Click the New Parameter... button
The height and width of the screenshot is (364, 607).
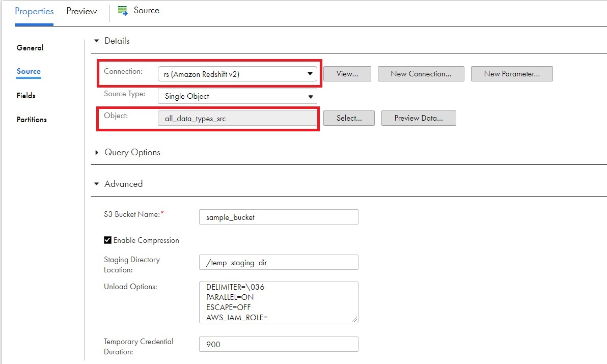pyautogui.click(x=512, y=74)
